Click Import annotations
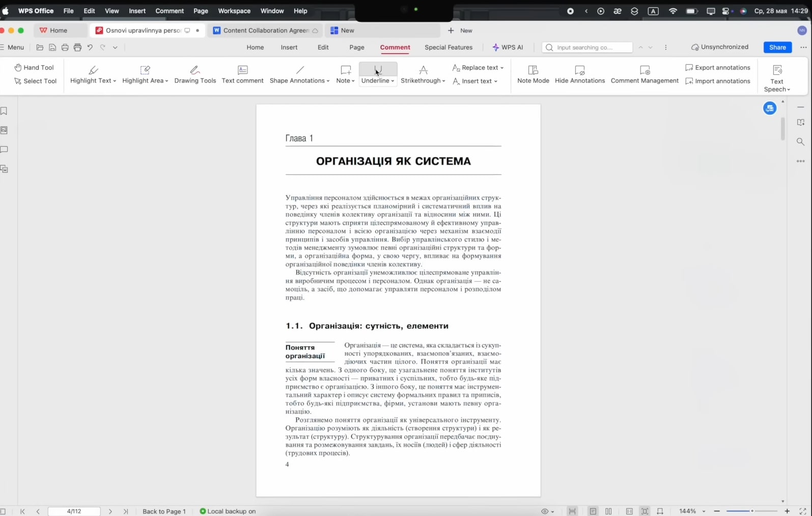Image resolution: width=812 pixels, height=516 pixels. [717, 81]
